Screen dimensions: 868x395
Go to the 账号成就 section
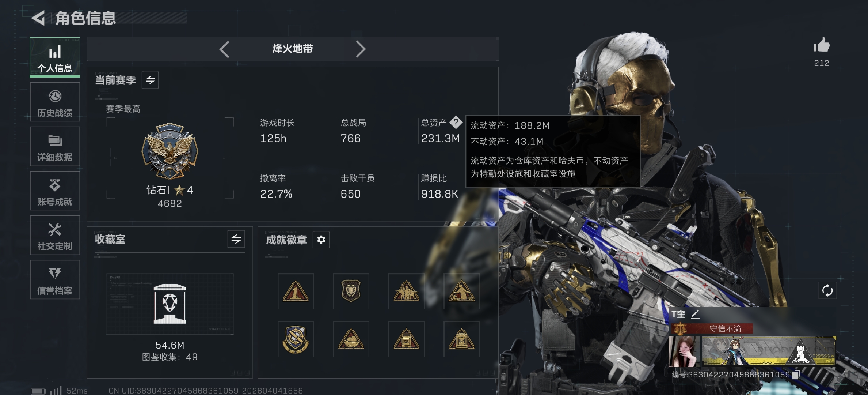click(x=55, y=191)
